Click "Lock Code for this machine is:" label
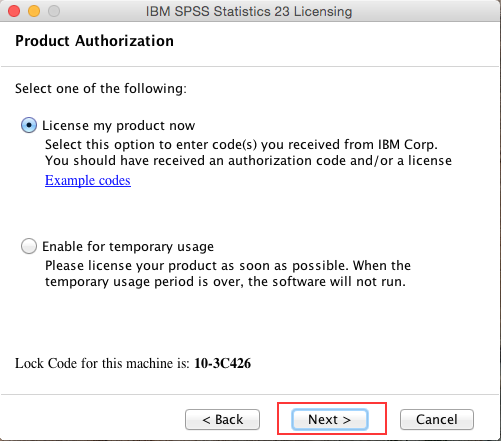Image resolution: width=501 pixels, height=441 pixels. point(102,363)
